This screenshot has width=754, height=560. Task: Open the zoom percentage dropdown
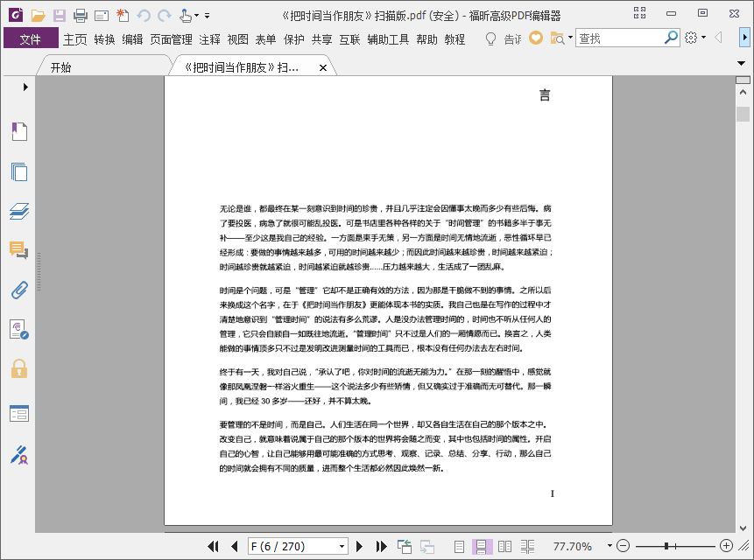610,546
